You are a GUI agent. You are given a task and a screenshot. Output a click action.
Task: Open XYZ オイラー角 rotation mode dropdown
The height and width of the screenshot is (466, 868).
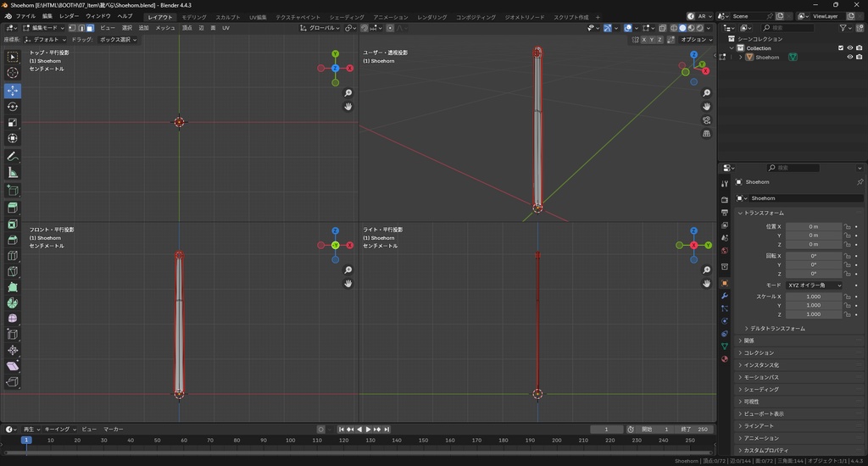814,285
